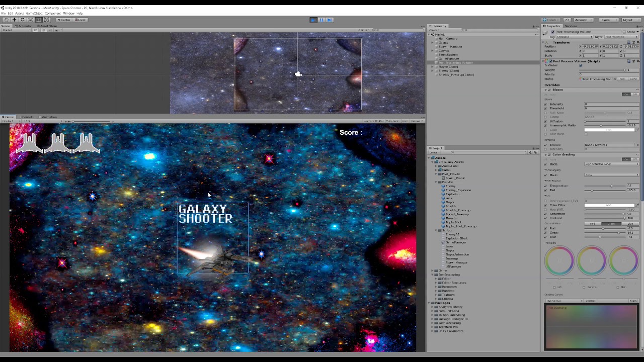This screenshot has width=644, height=362.
Task: Open the Window menu
Action: (x=68, y=14)
